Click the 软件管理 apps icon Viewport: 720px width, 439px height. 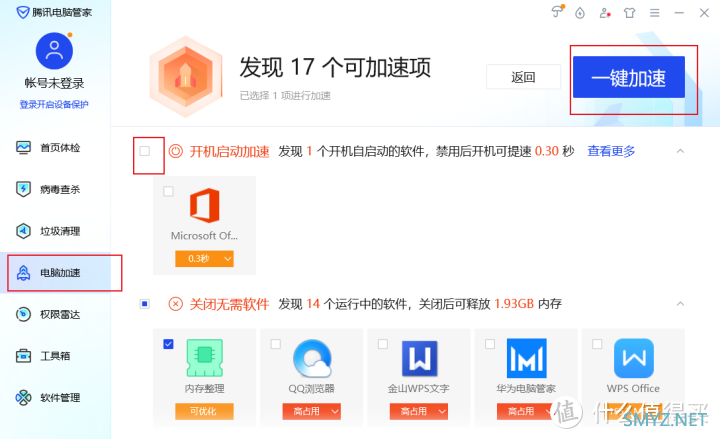[x=23, y=398]
